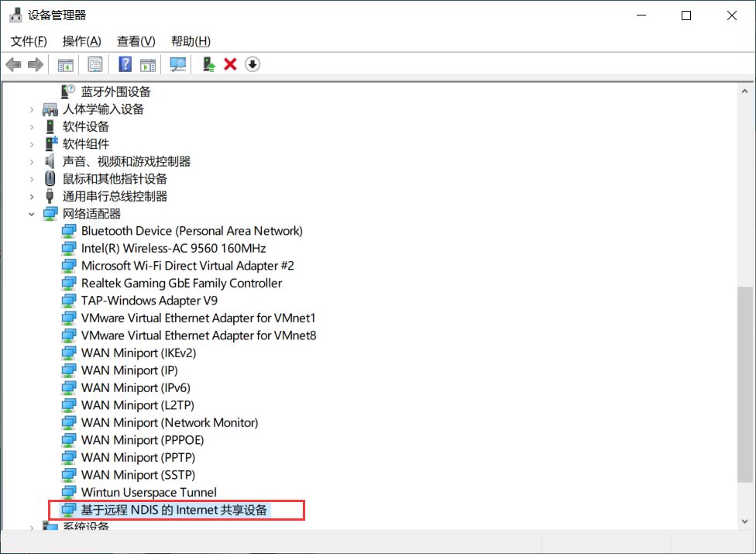The height and width of the screenshot is (554, 756).
Task: Expand the 软件设备 category
Action: click(x=32, y=127)
